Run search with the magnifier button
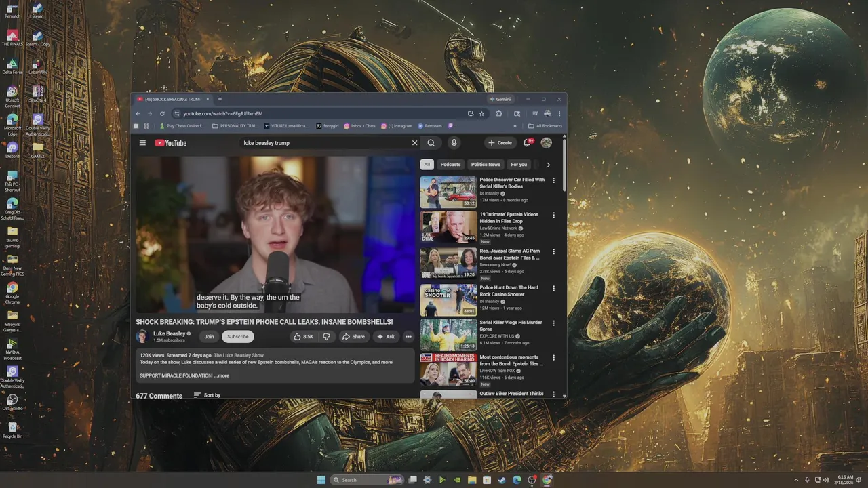This screenshot has width=868, height=488. pos(431,143)
